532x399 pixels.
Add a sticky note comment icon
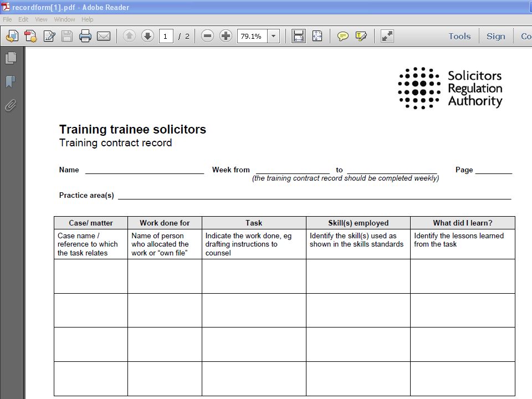342,36
